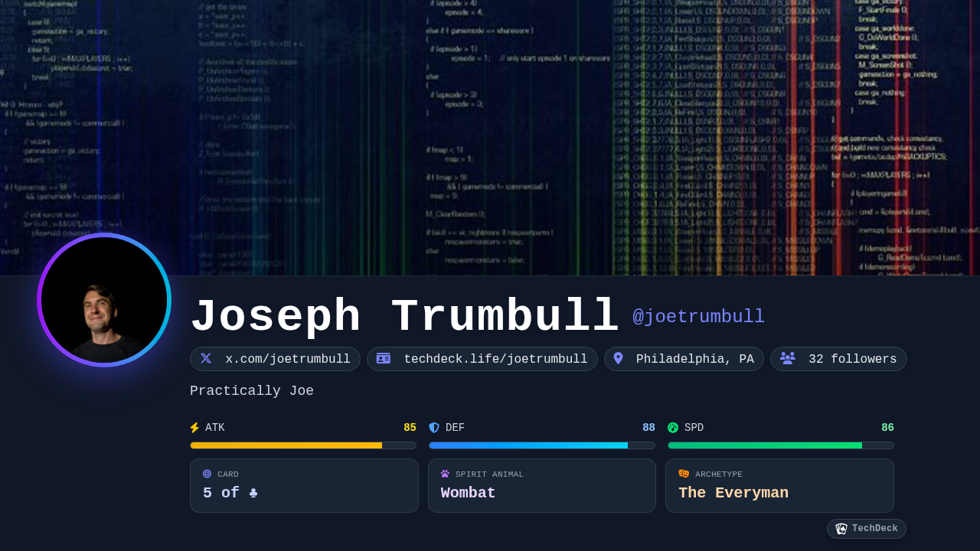The width and height of the screenshot is (980, 551).
Task: Click the SPD speedometer icon
Action: pyautogui.click(x=673, y=428)
